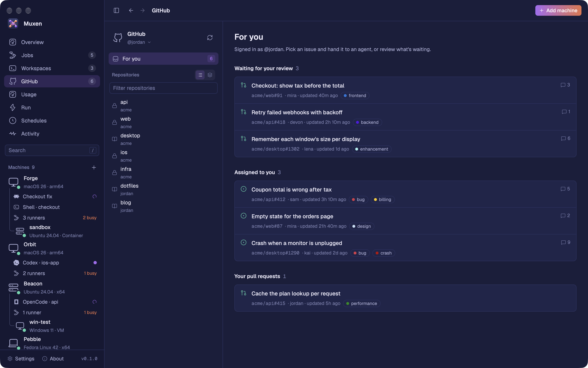Open the Run section
The width and height of the screenshot is (588, 368).
click(x=52, y=107)
